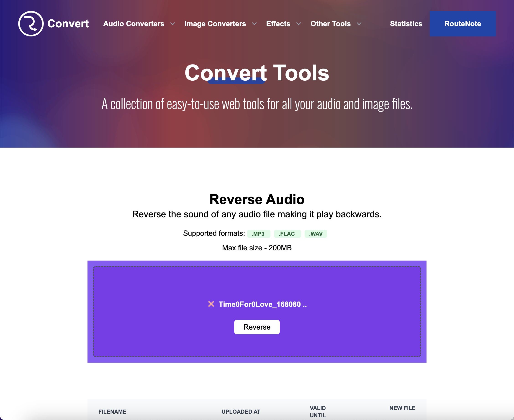Click the RouteNote button
The height and width of the screenshot is (420, 514).
pos(463,24)
